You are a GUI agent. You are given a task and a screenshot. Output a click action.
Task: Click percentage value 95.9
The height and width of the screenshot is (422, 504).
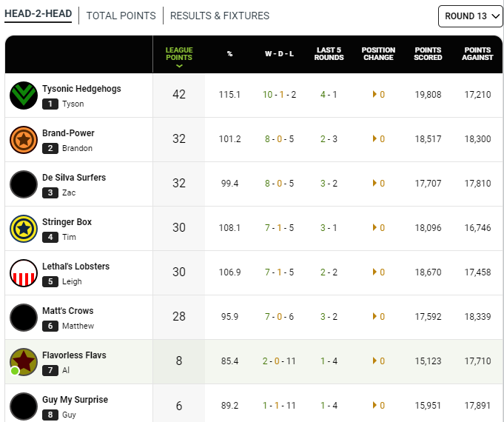(229, 317)
